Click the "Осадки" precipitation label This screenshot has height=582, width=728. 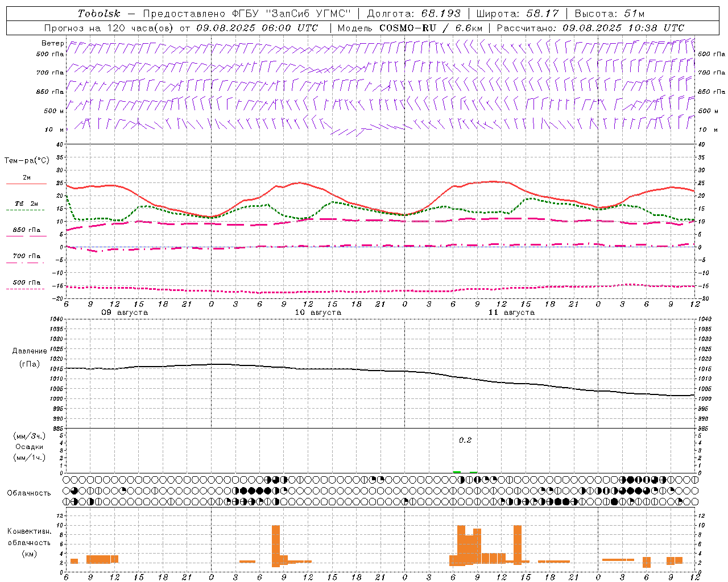(x=30, y=447)
